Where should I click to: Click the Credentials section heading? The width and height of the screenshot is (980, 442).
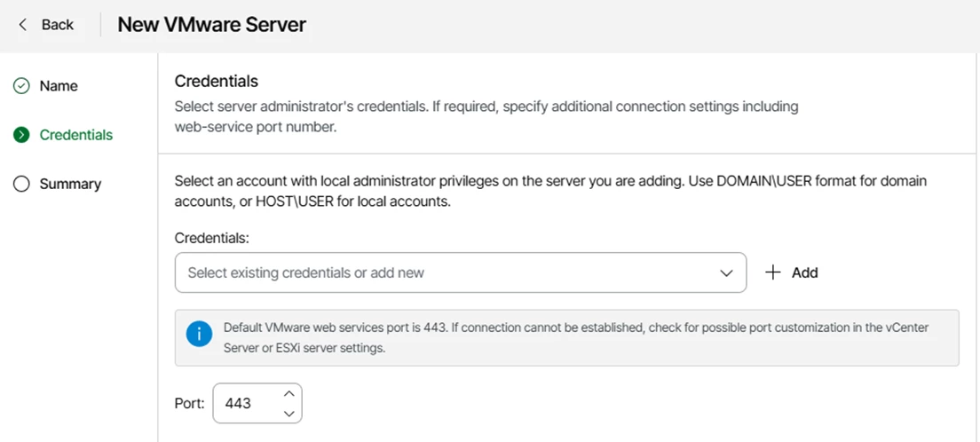[217, 82]
